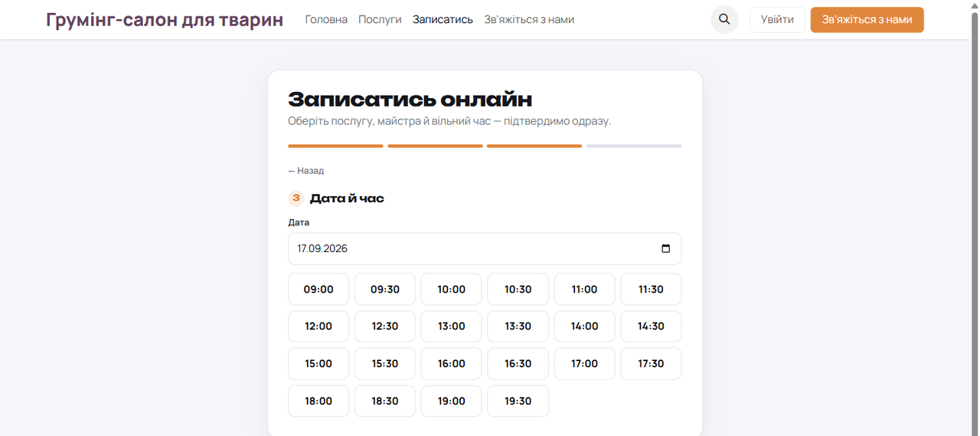This screenshot has width=980, height=436.
Task: Pick the 11:30 time slot
Action: [x=651, y=290]
